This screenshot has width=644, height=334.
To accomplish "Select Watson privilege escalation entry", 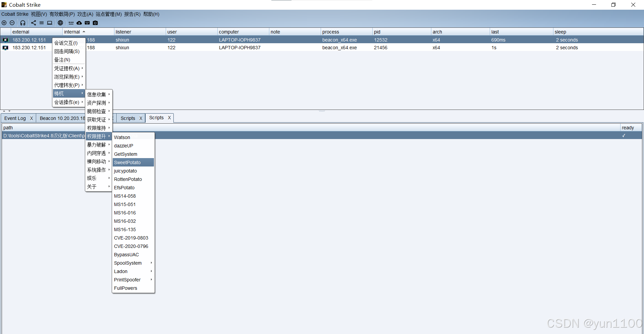I will (133, 137).
